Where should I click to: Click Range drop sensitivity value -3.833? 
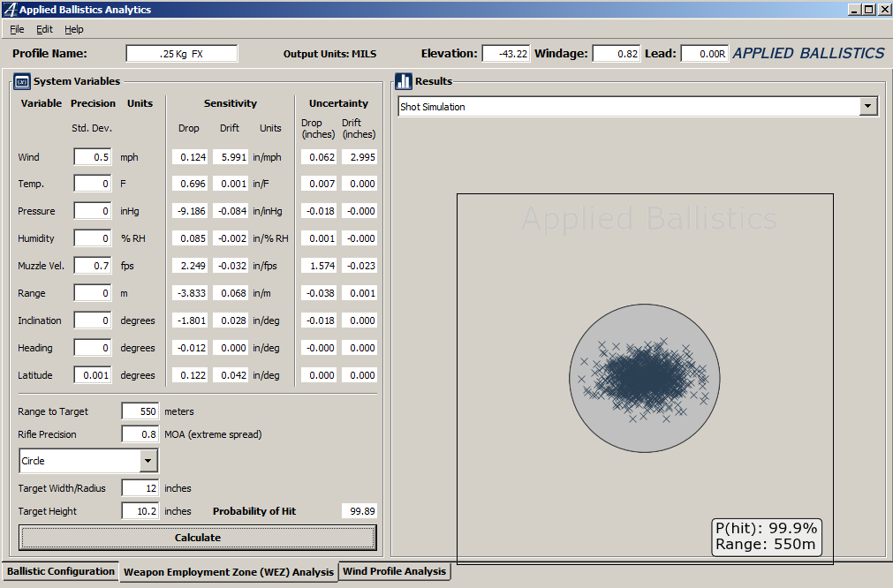[x=190, y=293]
